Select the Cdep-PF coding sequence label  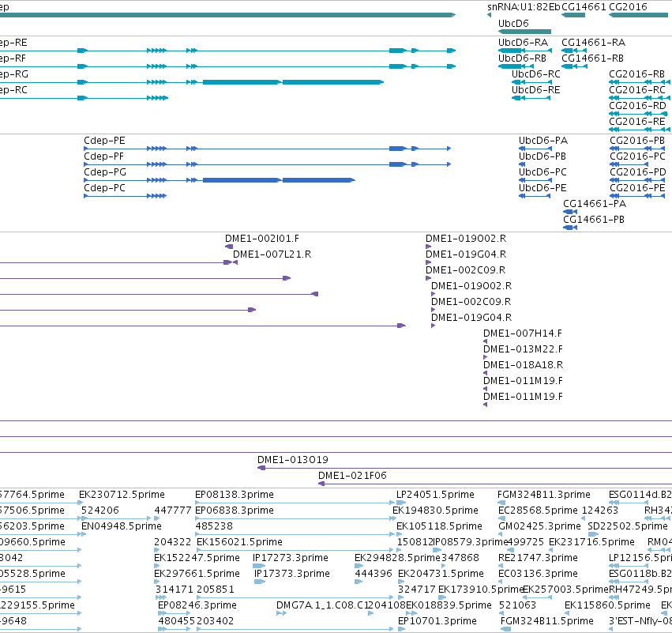tap(103, 156)
